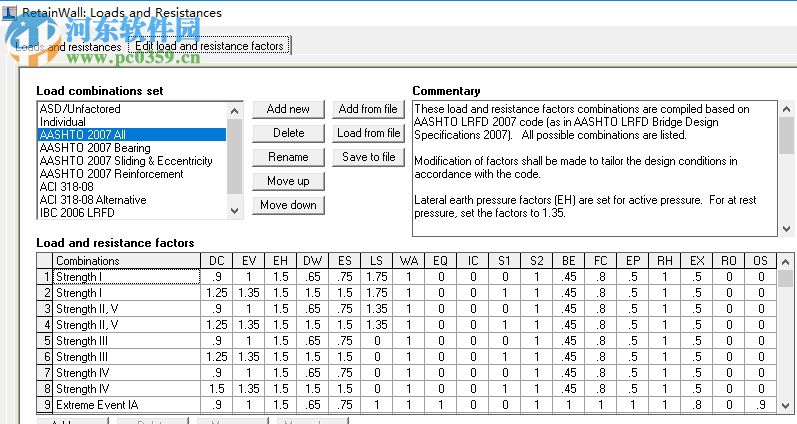Click factors table scrollbar down arrow
797x424 pixels.
coord(786,405)
